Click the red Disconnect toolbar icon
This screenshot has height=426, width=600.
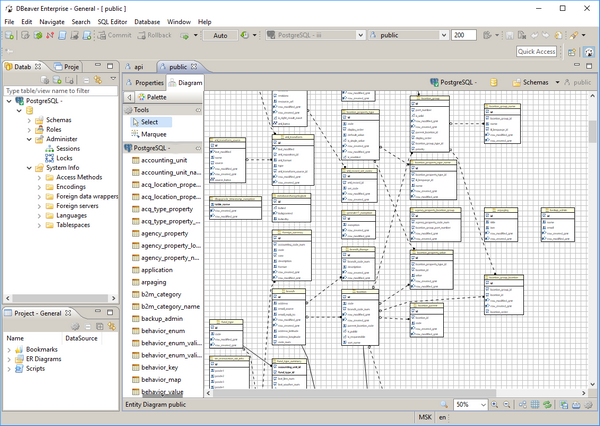tap(50, 36)
